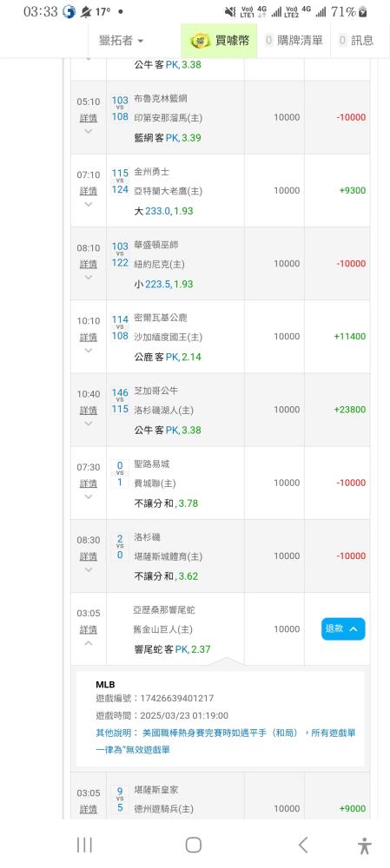
Task: Click the 146 vs 115 score box
Action: coord(120,401)
